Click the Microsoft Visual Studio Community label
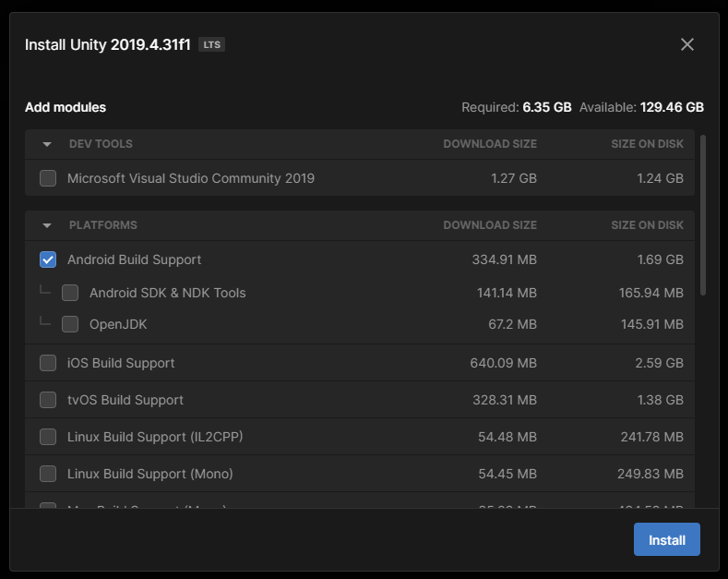728x579 pixels. 190,178
